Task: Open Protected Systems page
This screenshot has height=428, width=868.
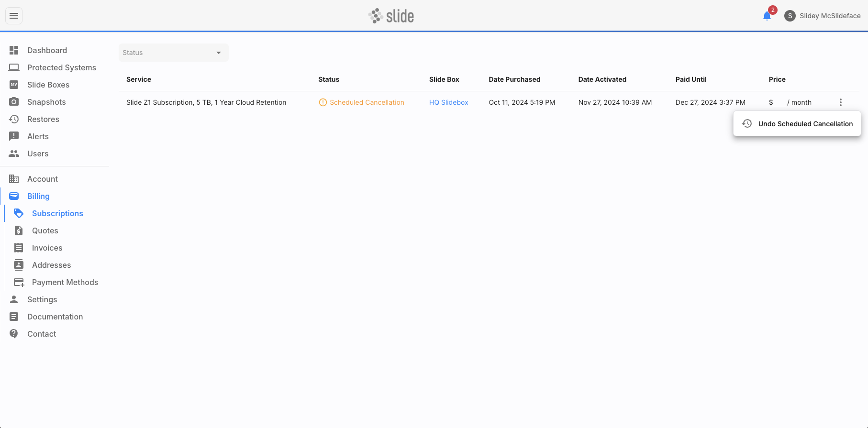Action: pos(62,67)
